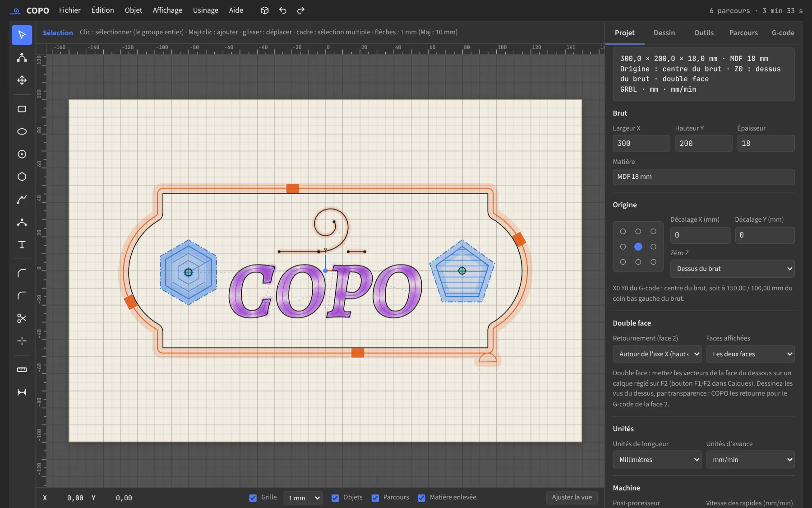812x508 pixels.
Task: Select the move/pan tool
Action: pyautogui.click(x=22, y=80)
